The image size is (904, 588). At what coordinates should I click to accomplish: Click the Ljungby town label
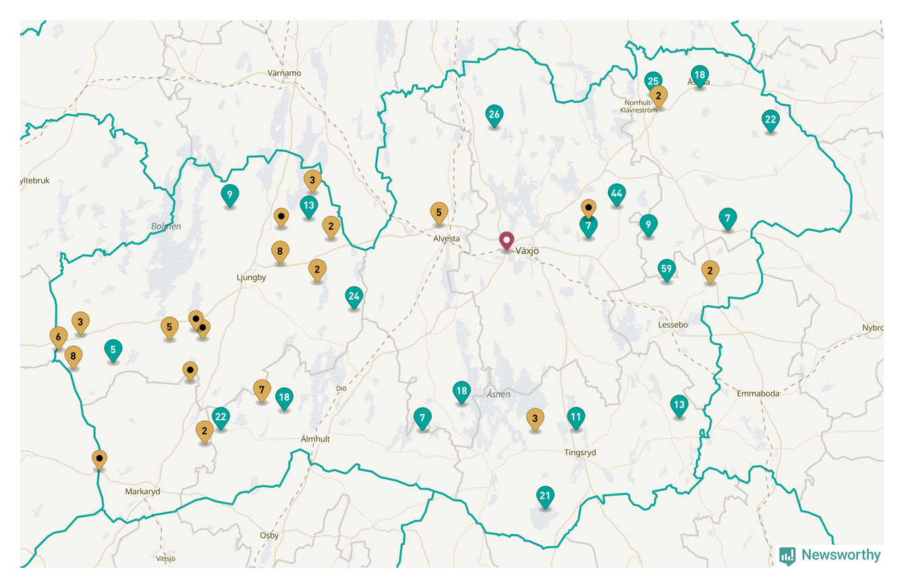251,277
